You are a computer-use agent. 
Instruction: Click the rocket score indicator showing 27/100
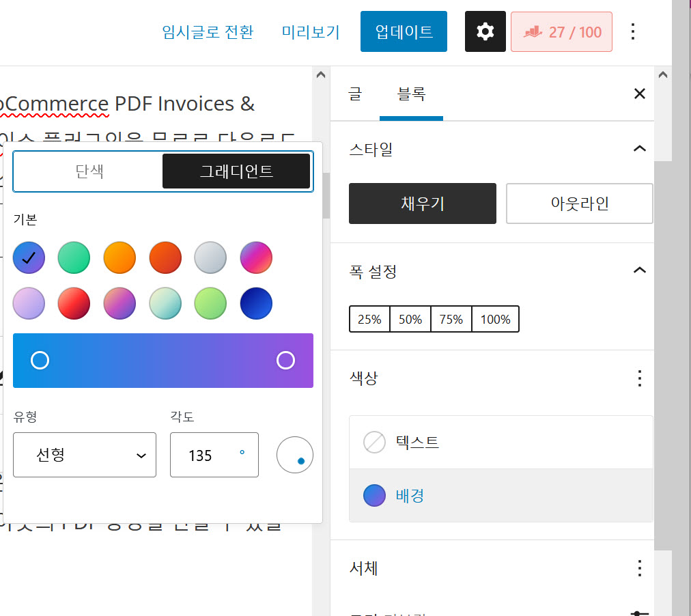(x=561, y=31)
